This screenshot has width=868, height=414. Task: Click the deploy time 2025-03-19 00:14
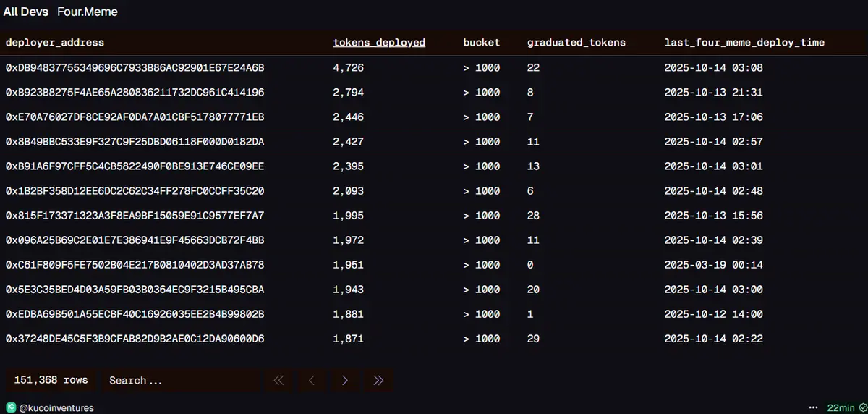tap(714, 265)
